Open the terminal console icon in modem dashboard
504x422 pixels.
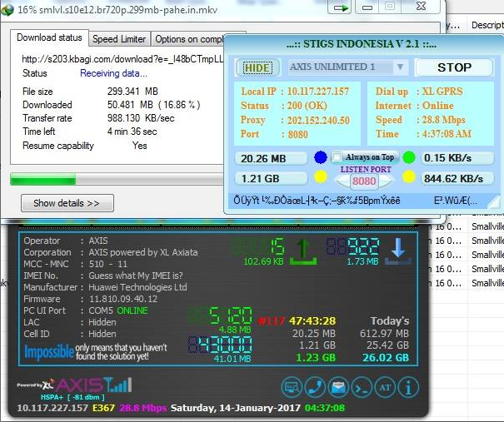pyautogui.click(x=362, y=387)
